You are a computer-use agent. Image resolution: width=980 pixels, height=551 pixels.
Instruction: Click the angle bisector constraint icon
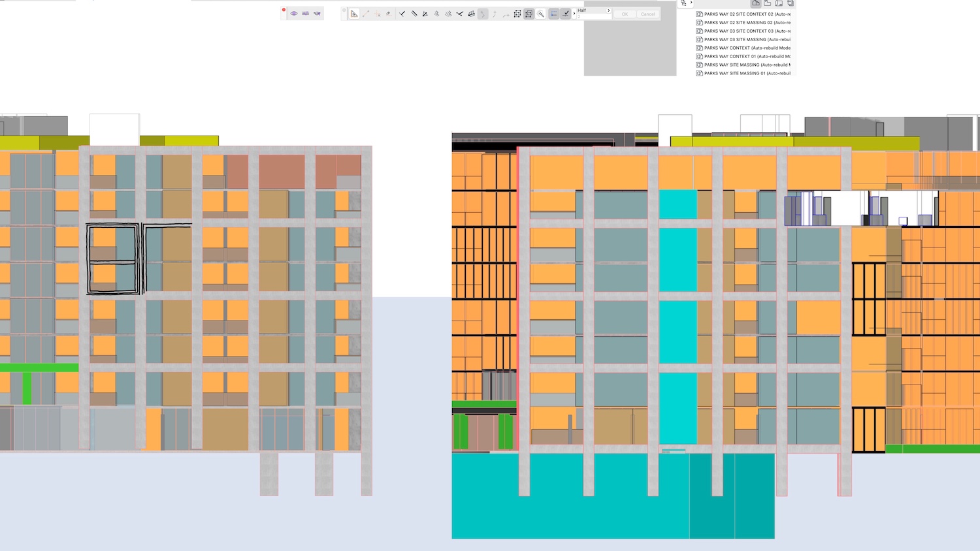[425, 14]
